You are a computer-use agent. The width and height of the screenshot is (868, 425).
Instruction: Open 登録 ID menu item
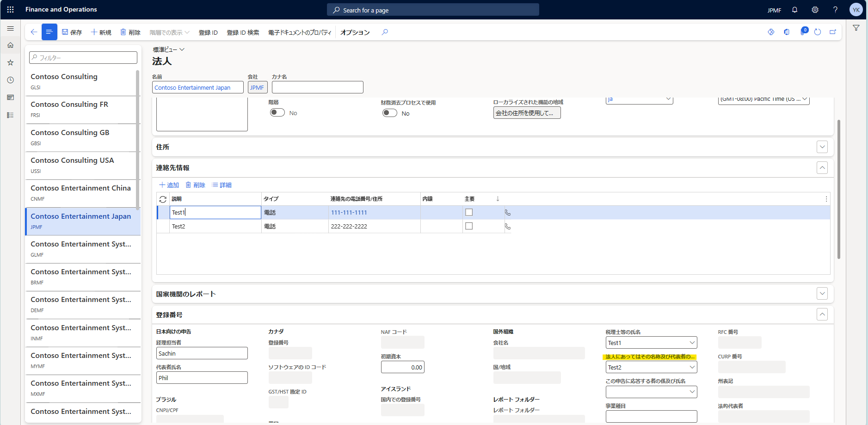point(208,32)
